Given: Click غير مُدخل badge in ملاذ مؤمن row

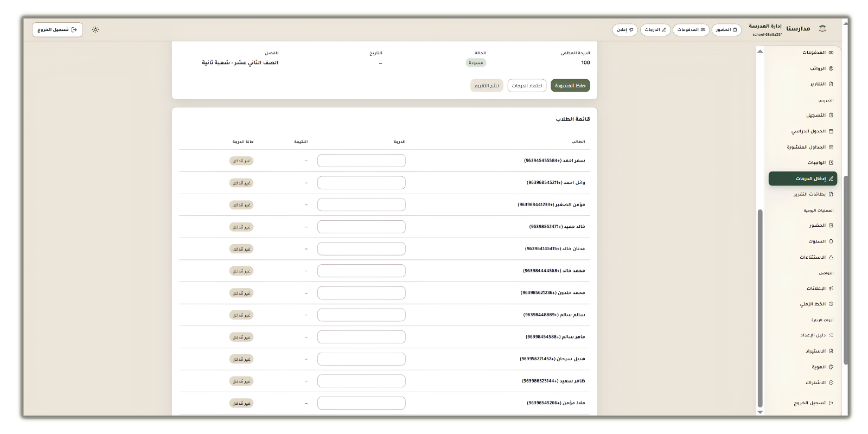Looking at the screenshot, I should [x=241, y=403].
